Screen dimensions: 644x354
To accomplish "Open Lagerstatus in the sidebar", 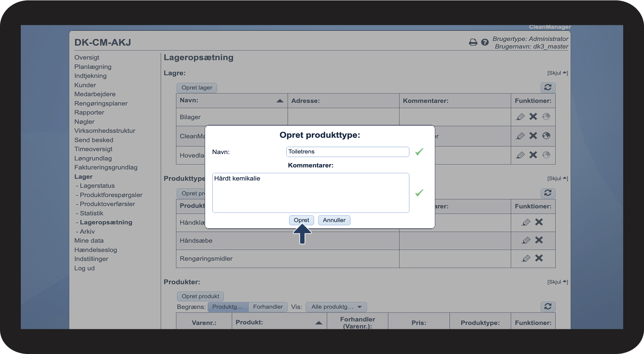I will click(x=97, y=186).
